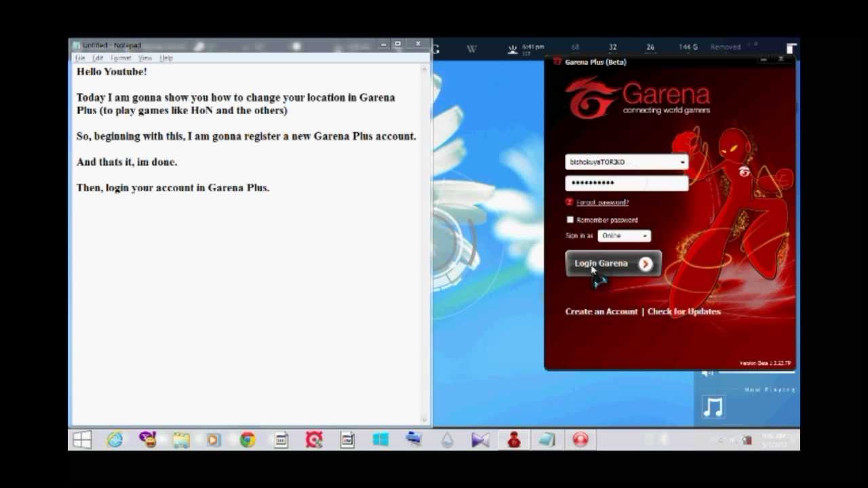Open the Check for Updates link
Viewport: 868px width, 488px height.
coord(684,312)
